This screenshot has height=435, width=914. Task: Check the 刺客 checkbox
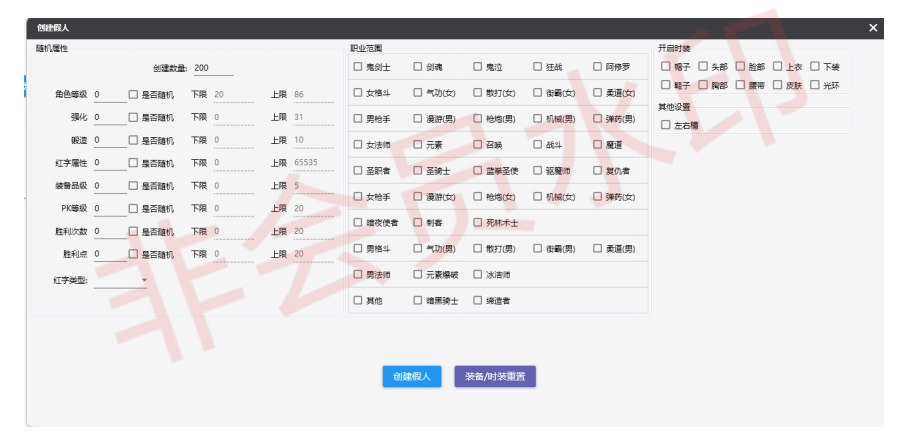pos(418,222)
